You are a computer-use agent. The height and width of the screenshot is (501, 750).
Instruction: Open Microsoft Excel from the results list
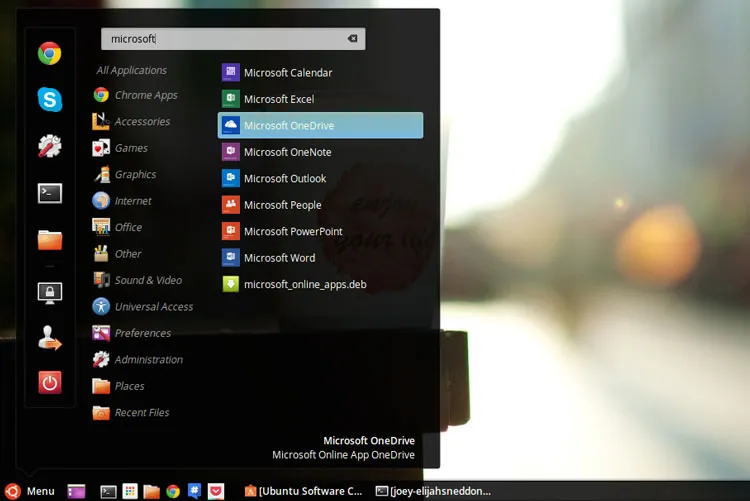pos(278,99)
